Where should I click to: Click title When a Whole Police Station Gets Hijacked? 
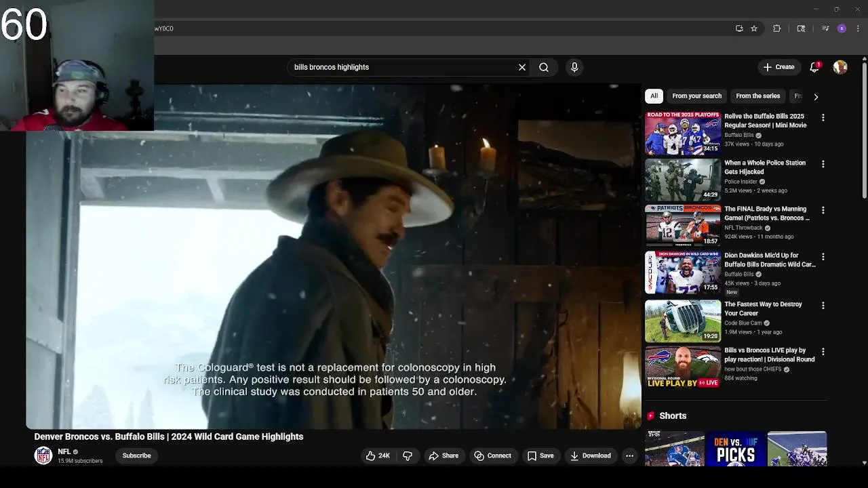point(765,167)
